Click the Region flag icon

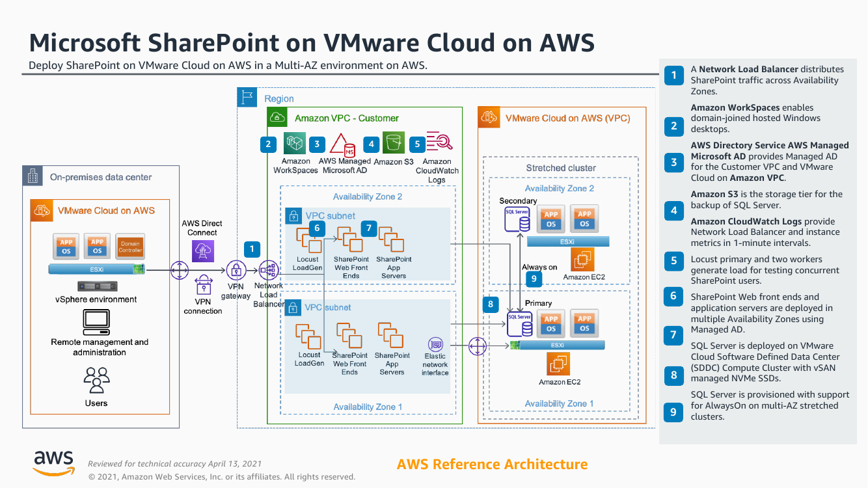pos(247,98)
